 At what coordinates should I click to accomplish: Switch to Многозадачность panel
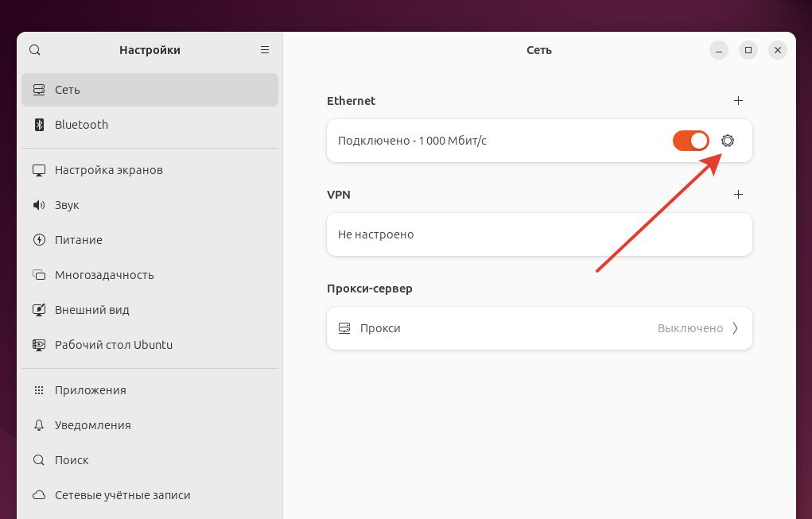click(150, 275)
